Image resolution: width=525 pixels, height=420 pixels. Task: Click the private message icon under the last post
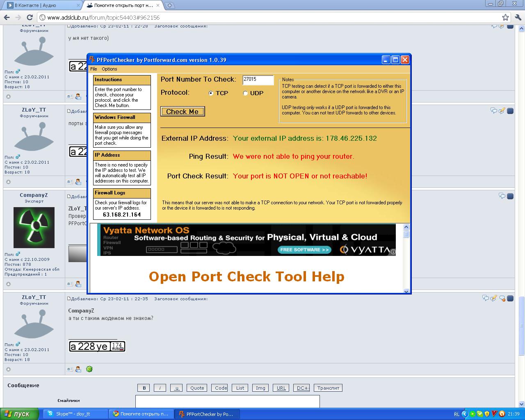(x=78, y=369)
